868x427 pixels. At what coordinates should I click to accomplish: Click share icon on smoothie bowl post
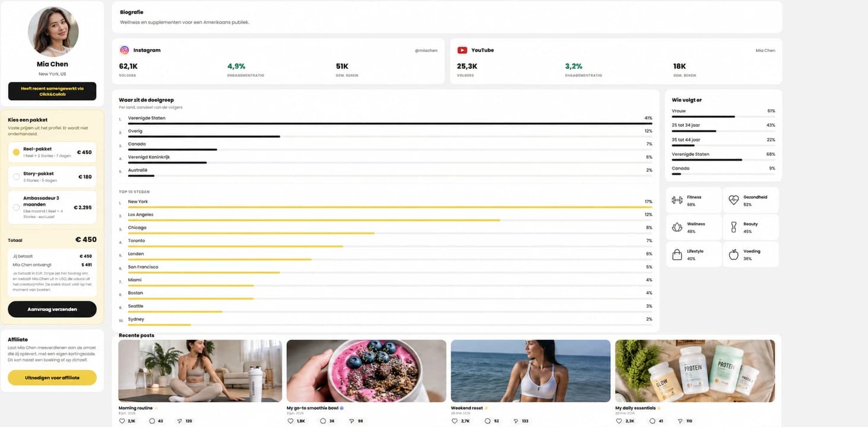[351, 421]
